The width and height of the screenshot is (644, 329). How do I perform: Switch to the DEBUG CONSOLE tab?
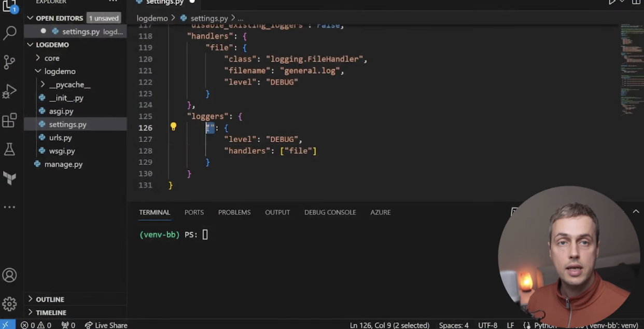(x=330, y=212)
